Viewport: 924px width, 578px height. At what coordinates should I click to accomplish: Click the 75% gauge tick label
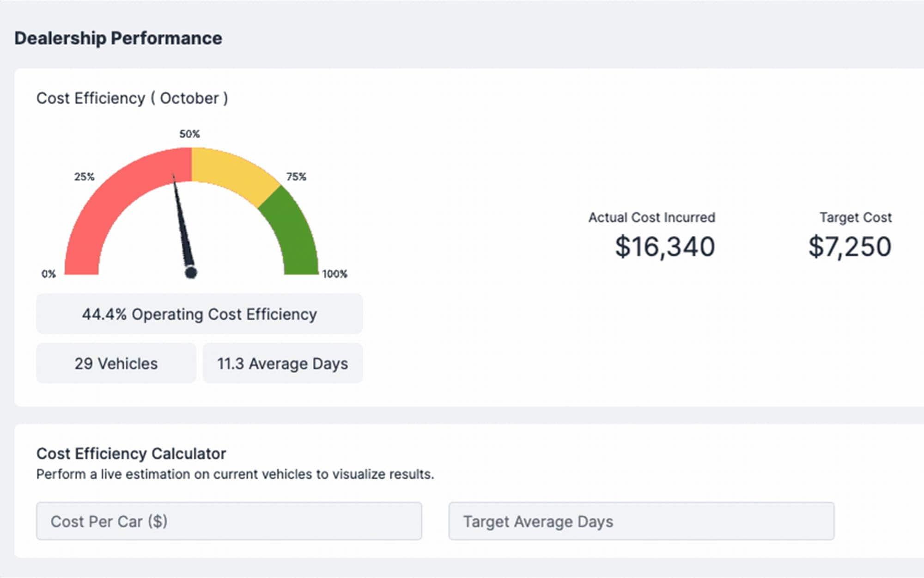click(x=296, y=177)
